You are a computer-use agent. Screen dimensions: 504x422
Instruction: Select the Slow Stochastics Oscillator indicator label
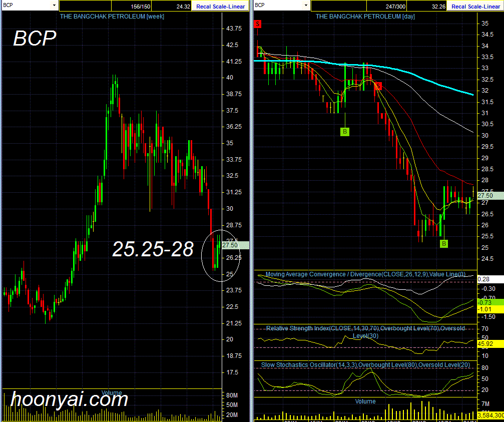365,365
